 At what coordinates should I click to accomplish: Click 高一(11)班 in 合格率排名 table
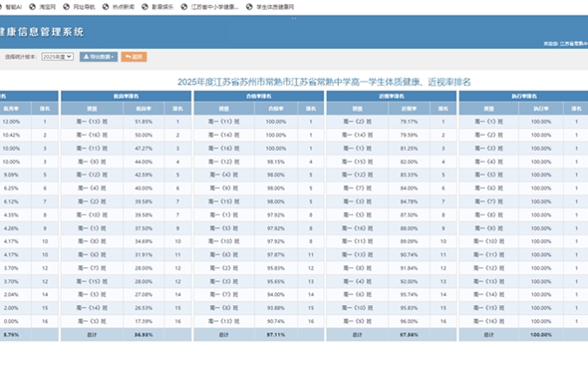(224, 122)
